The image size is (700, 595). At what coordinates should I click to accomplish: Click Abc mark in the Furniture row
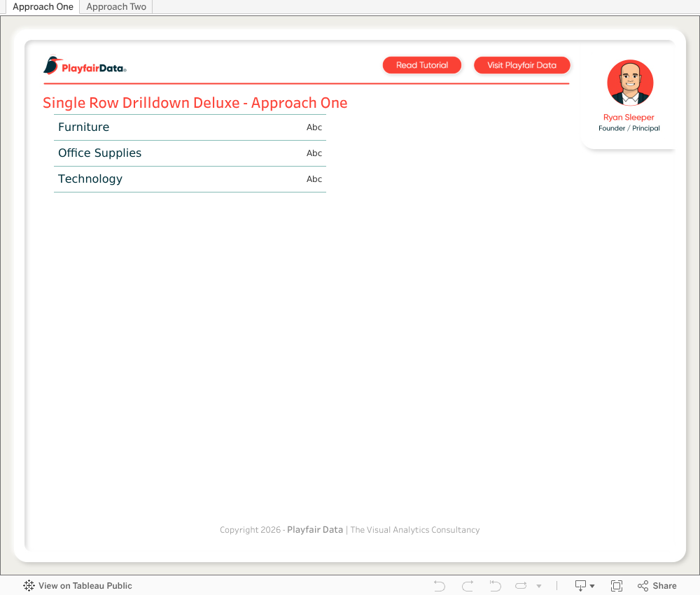[314, 127]
